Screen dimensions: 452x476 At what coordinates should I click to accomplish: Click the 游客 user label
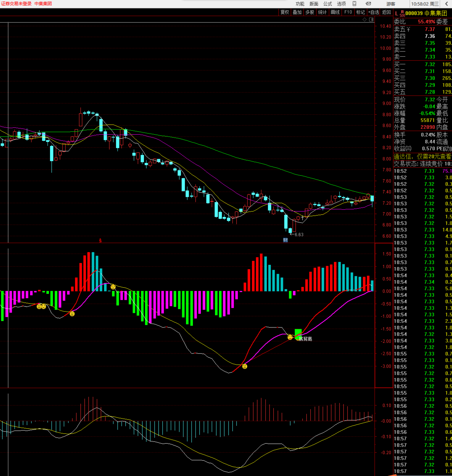tap(391, 4)
